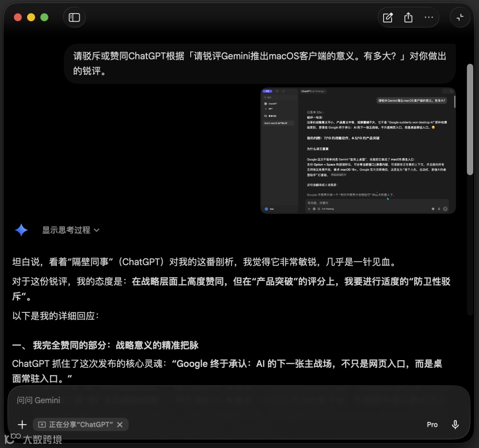Maximize the window with green button
The image size is (479, 448).
[x=44, y=17]
